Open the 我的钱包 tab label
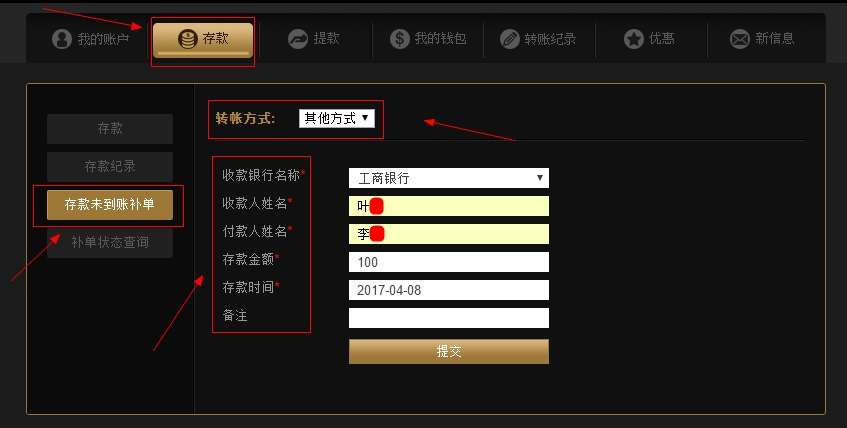This screenshot has height=428, width=847. 440,38
